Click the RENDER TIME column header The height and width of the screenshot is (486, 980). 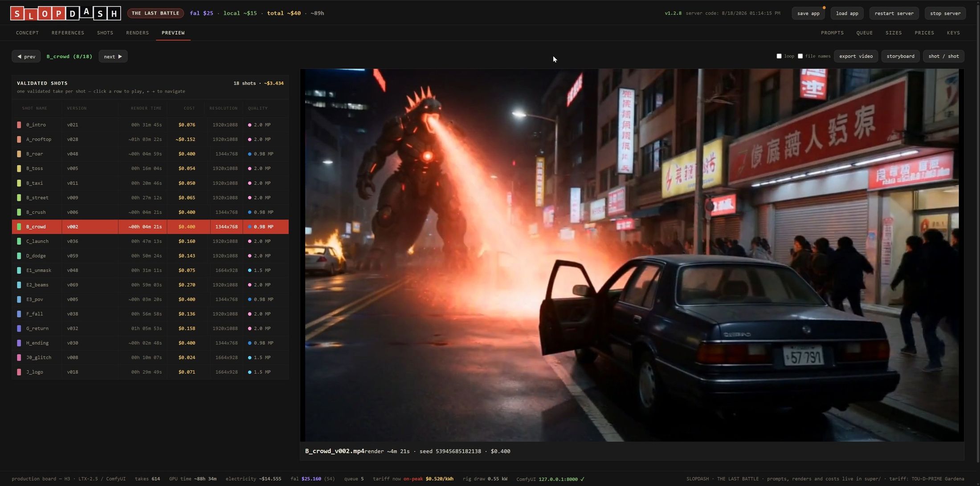pos(146,108)
